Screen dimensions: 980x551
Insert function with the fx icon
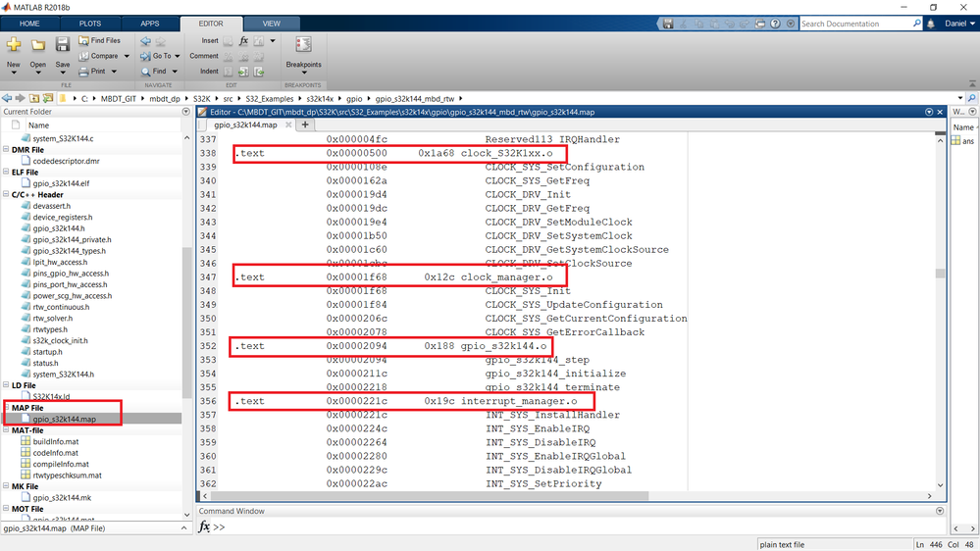coord(243,40)
